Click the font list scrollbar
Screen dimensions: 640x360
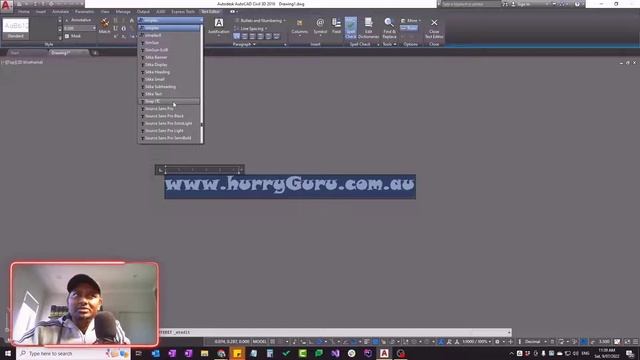[202, 84]
